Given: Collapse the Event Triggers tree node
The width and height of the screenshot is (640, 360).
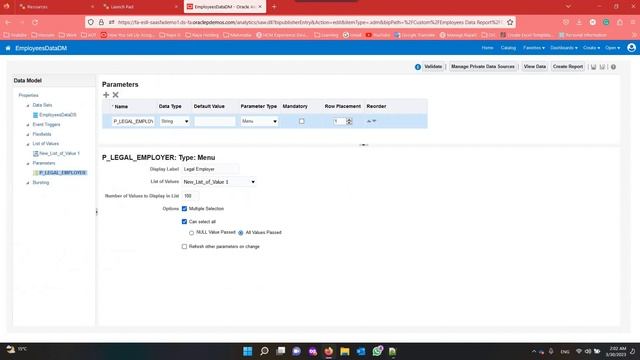Looking at the screenshot, I should coord(28,125).
